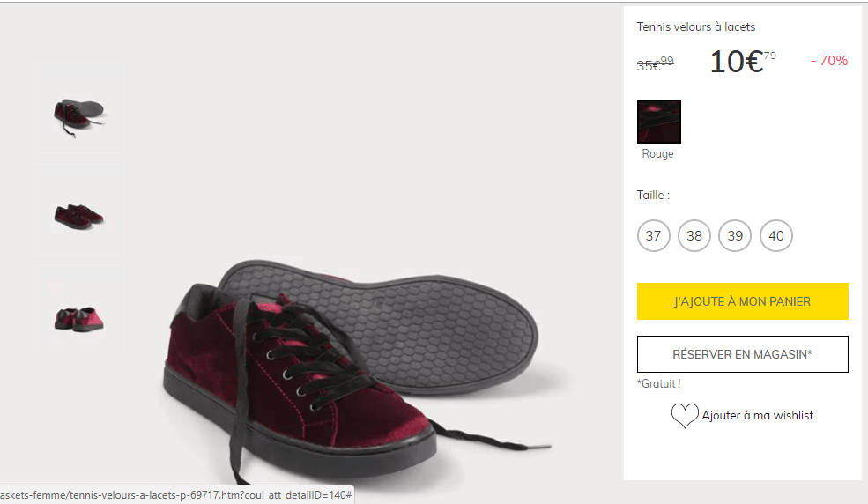Open the Gratuit ! link

[x=660, y=384]
